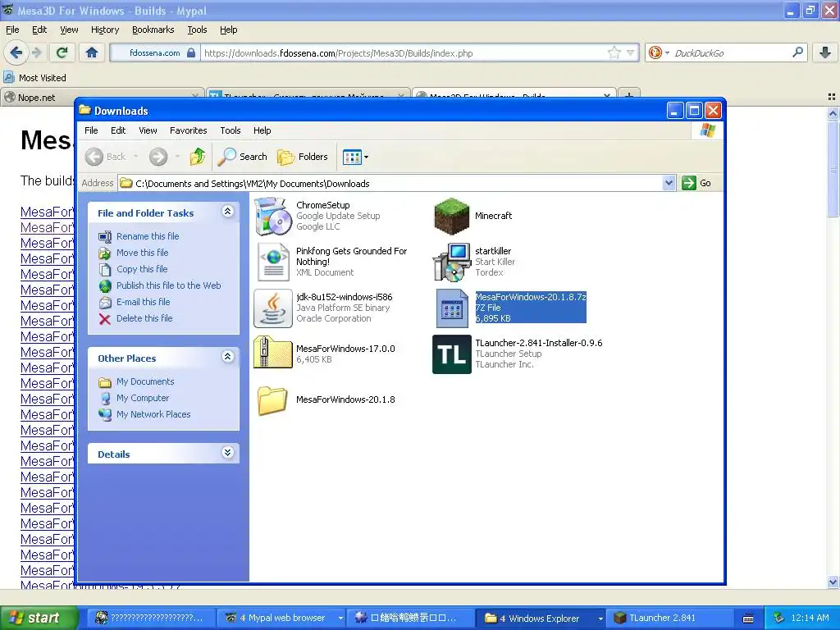The width and height of the screenshot is (840, 630).
Task: Select the MesaForWindows-17.0.0 zipped folder icon
Action: [x=272, y=352]
